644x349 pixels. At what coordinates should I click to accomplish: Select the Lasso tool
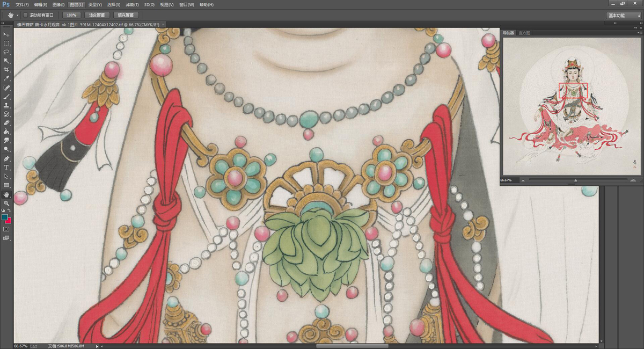point(6,52)
